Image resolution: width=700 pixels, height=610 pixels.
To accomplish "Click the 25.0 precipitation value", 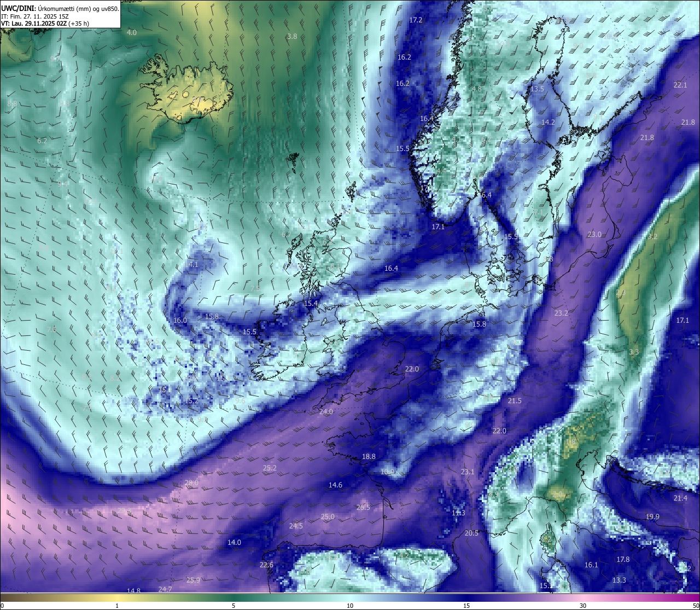I will coord(328,517).
